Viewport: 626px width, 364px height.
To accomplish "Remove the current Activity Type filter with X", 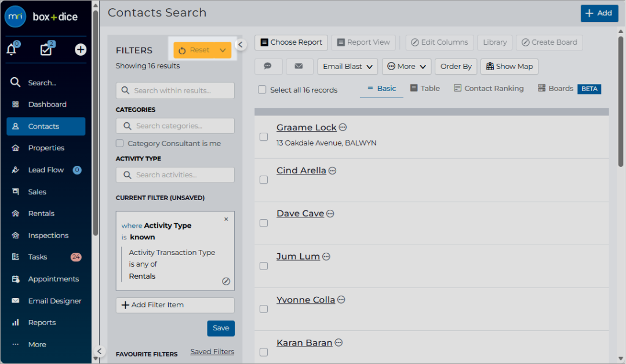I will (x=226, y=219).
